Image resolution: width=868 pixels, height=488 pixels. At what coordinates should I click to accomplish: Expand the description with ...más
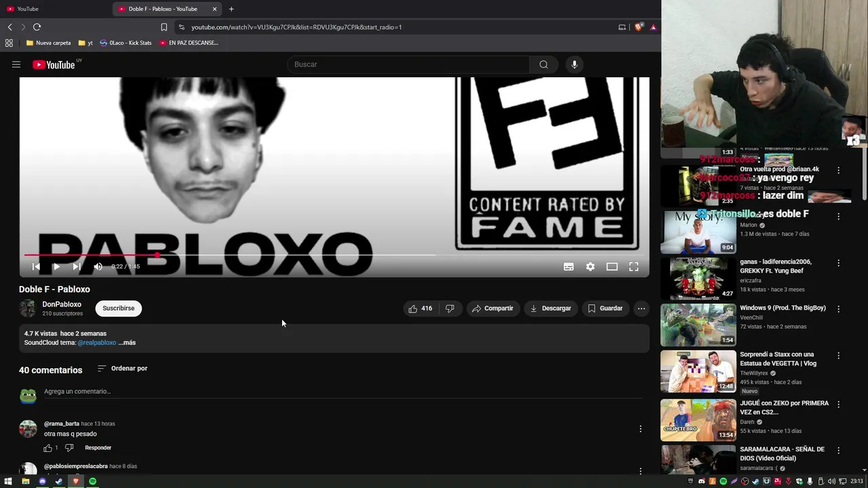(127, 343)
